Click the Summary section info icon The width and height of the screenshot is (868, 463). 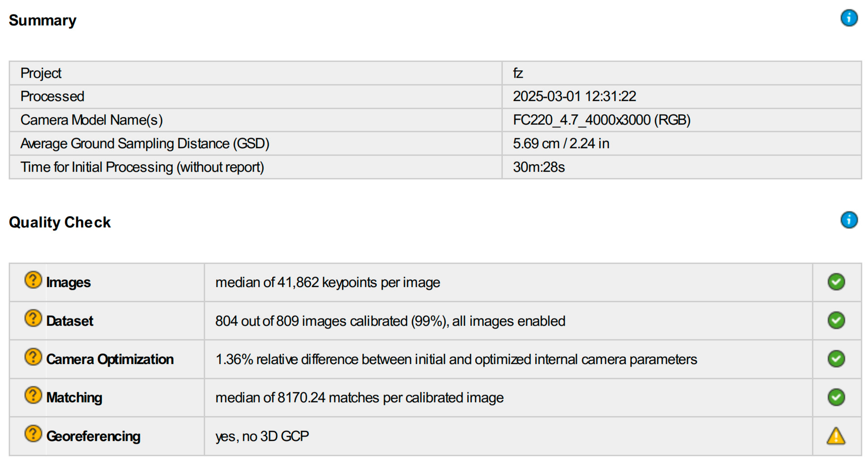tap(848, 18)
